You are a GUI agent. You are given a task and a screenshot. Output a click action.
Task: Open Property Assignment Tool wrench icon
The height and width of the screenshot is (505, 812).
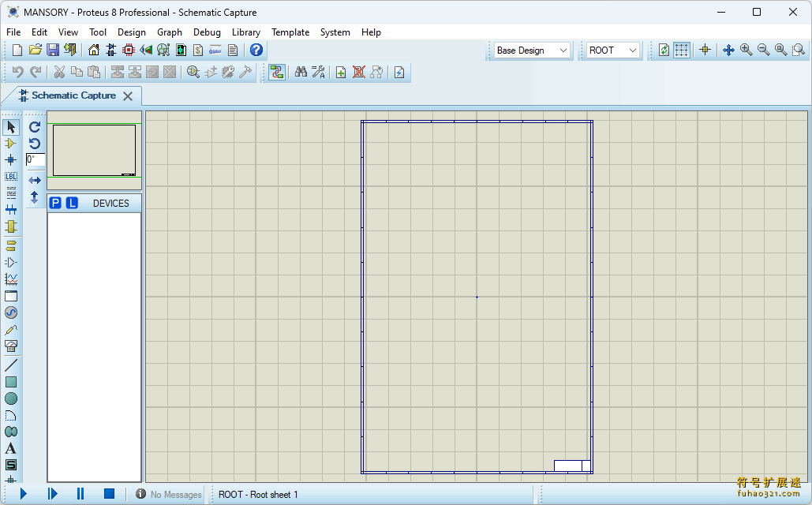318,72
